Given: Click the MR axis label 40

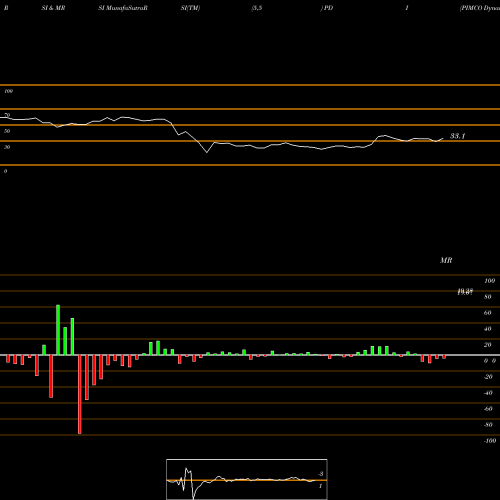Looking at the screenshot, I should point(487,329).
